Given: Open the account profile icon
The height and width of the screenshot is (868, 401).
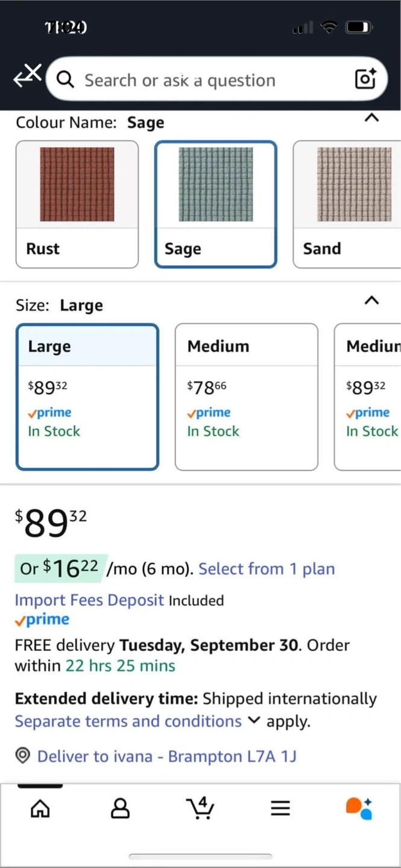Looking at the screenshot, I should pyautogui.click(x=120, y=808).
